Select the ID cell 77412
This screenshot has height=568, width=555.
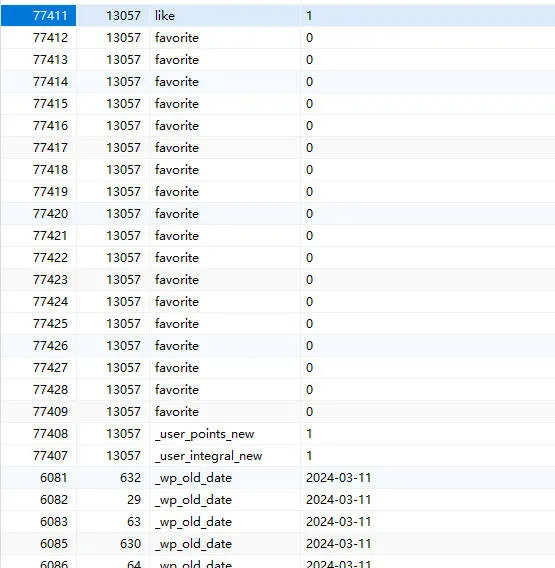point(38,38)
